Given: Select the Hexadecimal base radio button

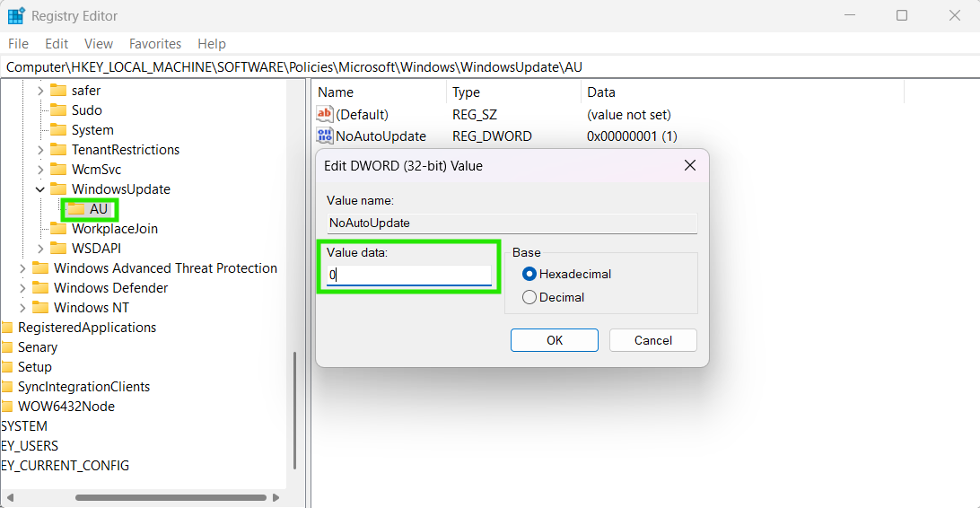Looking at the screenshot, I should [x=529, y=274].
